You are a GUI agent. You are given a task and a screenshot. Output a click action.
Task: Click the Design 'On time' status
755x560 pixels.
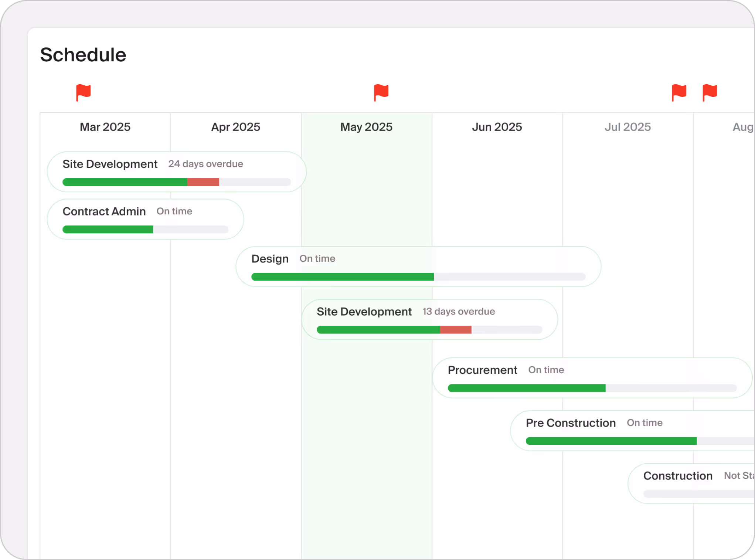317,258
